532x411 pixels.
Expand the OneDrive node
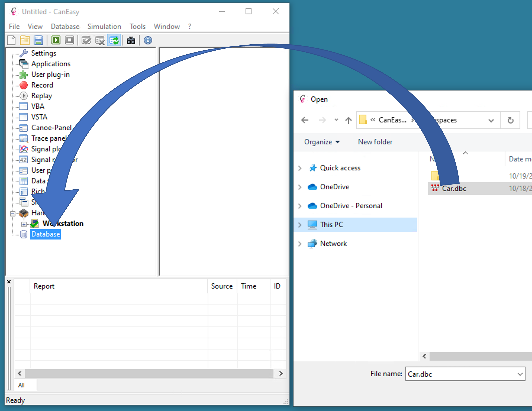coord(300,187)
